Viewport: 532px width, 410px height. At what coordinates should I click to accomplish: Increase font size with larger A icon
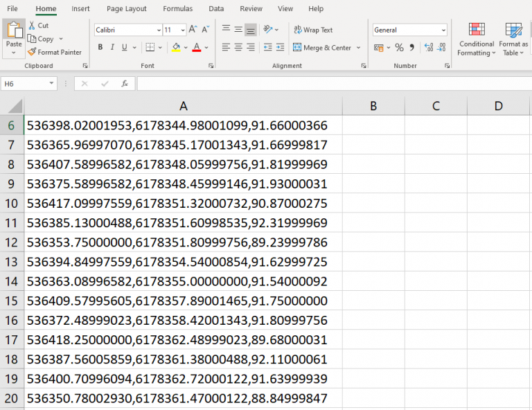tap(193, 30)
